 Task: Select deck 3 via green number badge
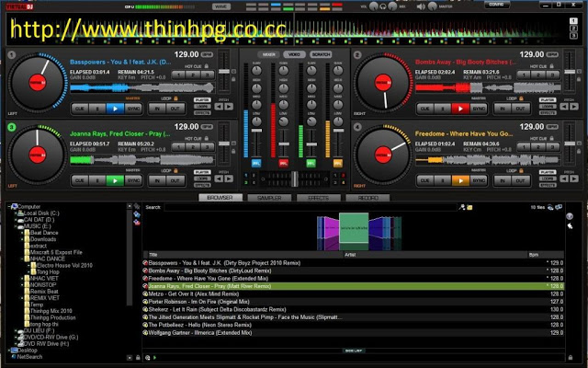click(x=12, y=127)
